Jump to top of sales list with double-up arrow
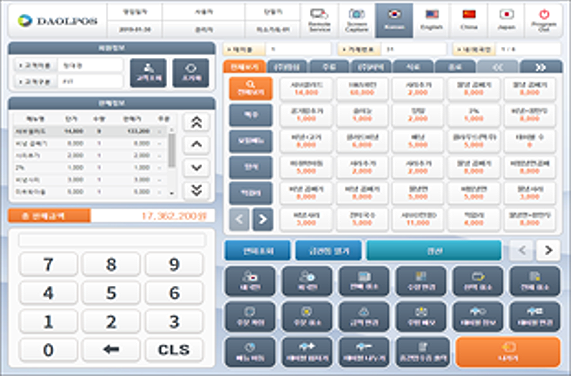Viewport: 571px width, 376px height. coord(196,122)
